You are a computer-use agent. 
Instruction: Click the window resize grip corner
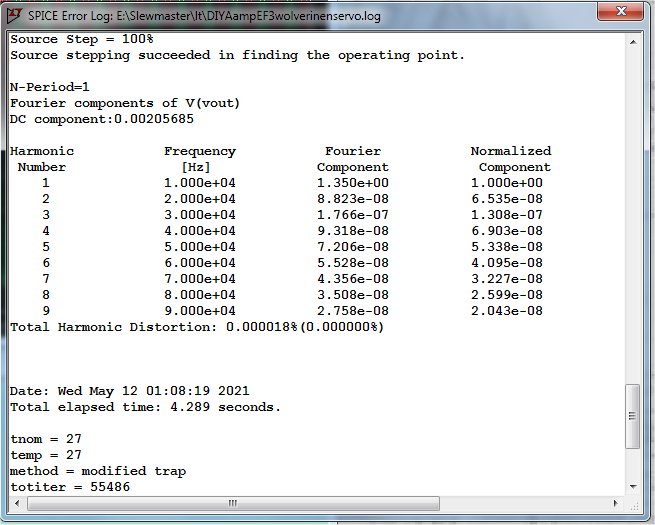[x=633, y=505]
